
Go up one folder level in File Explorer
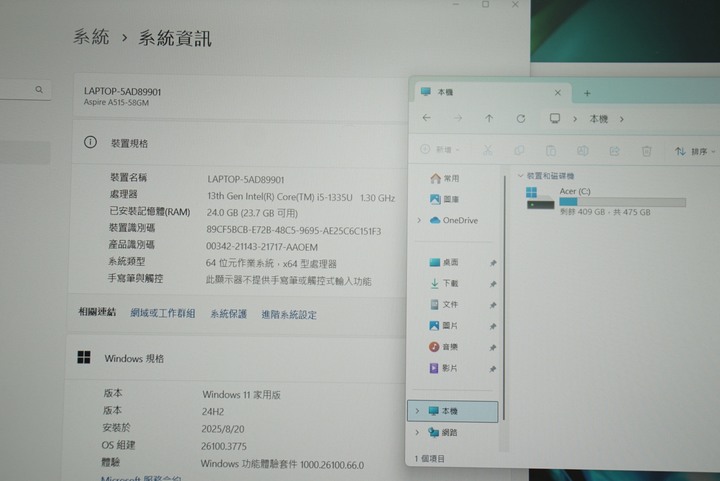(489, 118)
